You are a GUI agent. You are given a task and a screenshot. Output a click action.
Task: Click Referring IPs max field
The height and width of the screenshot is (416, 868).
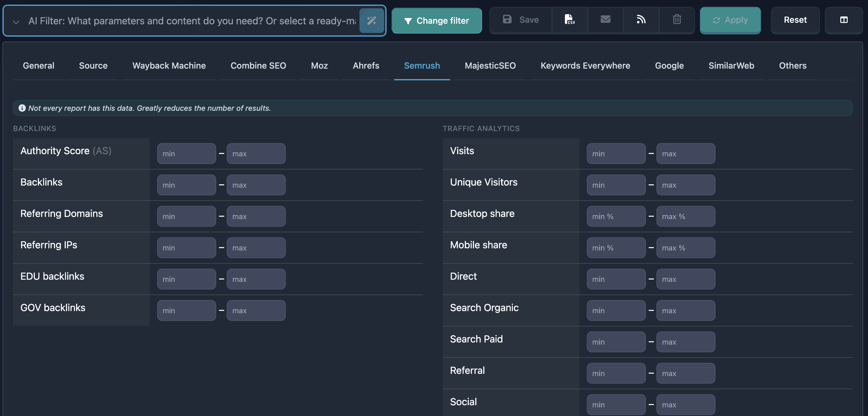click(x=256, y=247)
